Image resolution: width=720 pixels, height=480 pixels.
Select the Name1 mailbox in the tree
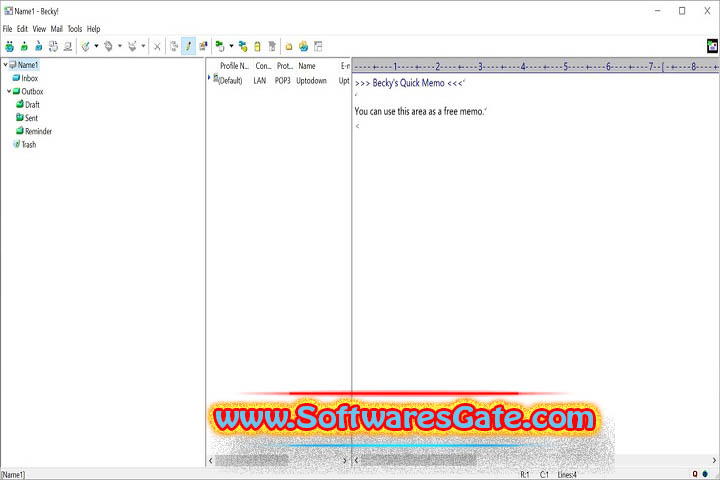[28, 65]
